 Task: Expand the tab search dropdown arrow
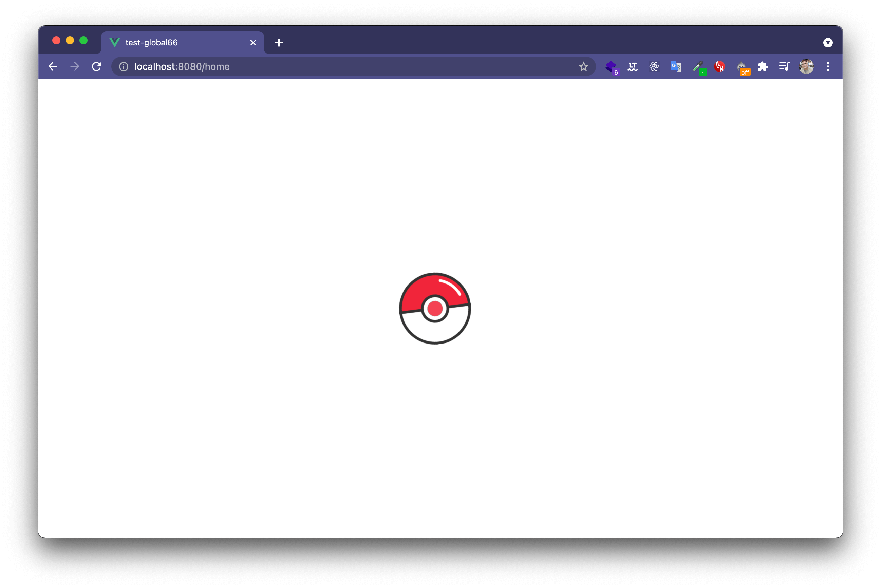(828, 43)
